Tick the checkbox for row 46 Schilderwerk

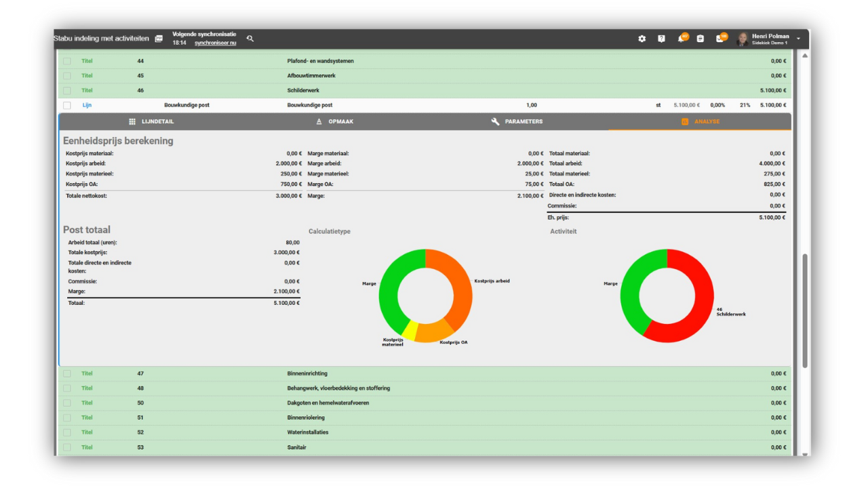point(66,90)
